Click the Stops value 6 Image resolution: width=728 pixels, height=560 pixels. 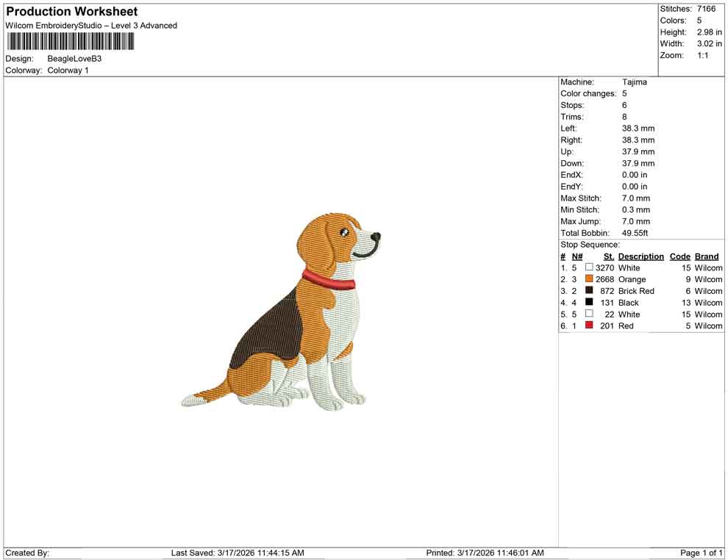click(x=624, y=105)
